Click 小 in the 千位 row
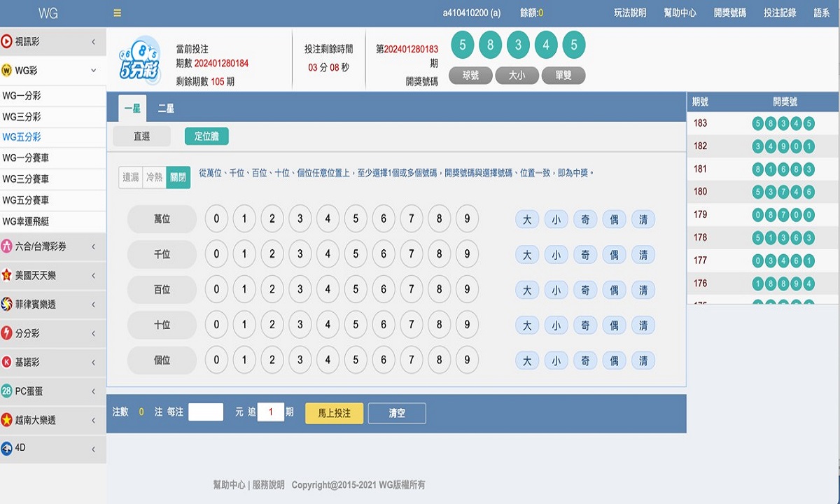Viewport: 840px width, 504px height. 556,255
